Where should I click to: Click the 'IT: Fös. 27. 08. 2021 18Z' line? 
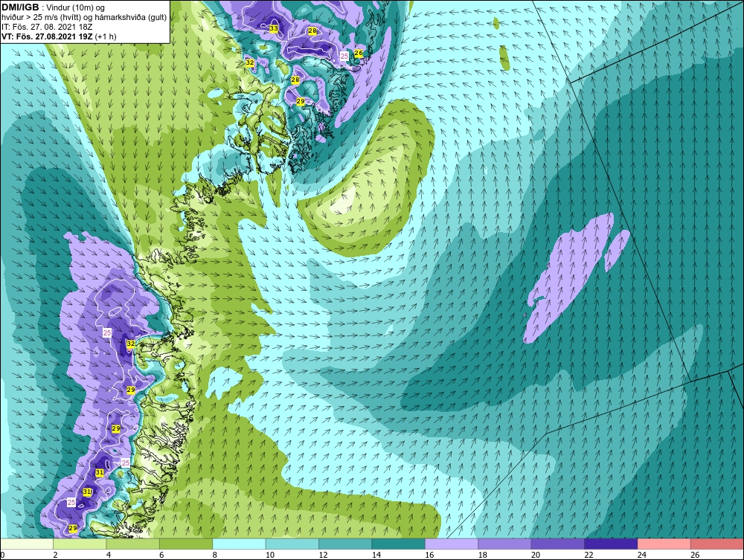46,27
